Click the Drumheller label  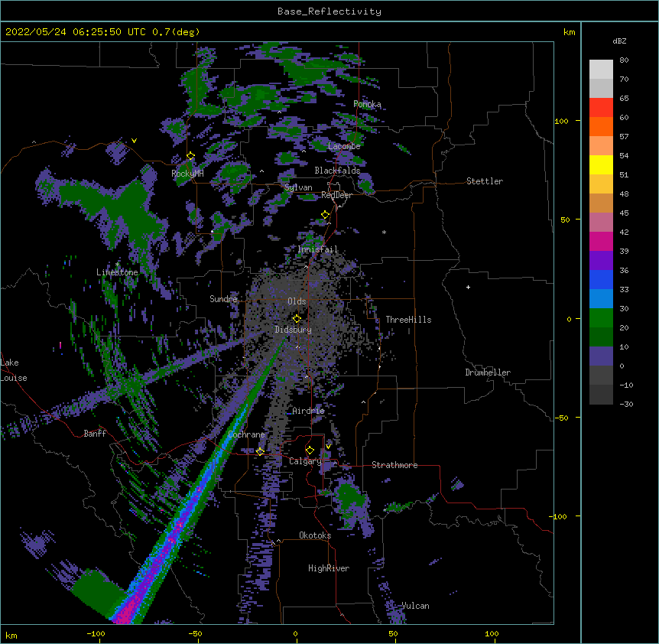[488, 372]
